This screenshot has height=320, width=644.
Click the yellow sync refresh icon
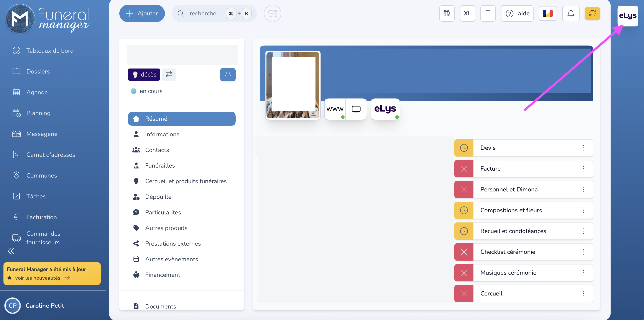(x=592, y=13)
